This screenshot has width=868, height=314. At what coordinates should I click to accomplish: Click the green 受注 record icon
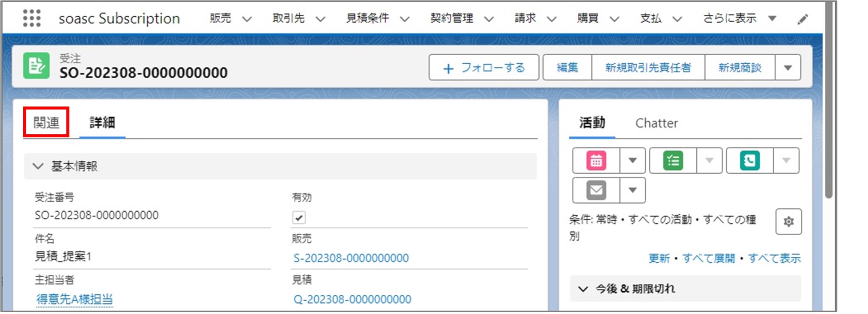click(36, 66)
